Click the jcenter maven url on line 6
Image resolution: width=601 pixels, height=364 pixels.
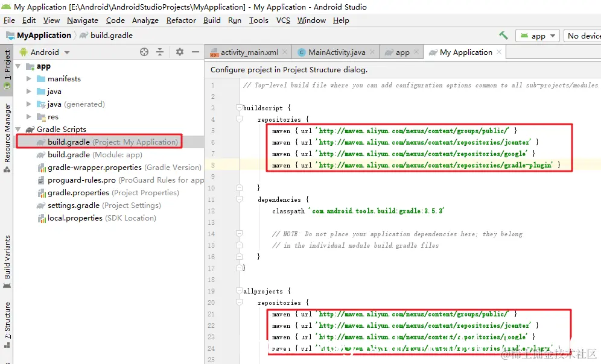point(424,142)
